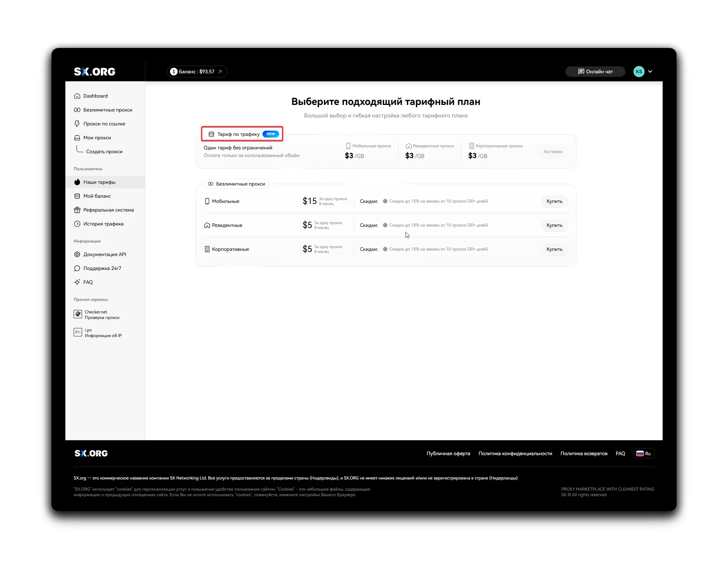Click infinity icon next to Безлимитные прокси in sidebar
This screenshot has width=728, height=566.
tap(77, 110)
